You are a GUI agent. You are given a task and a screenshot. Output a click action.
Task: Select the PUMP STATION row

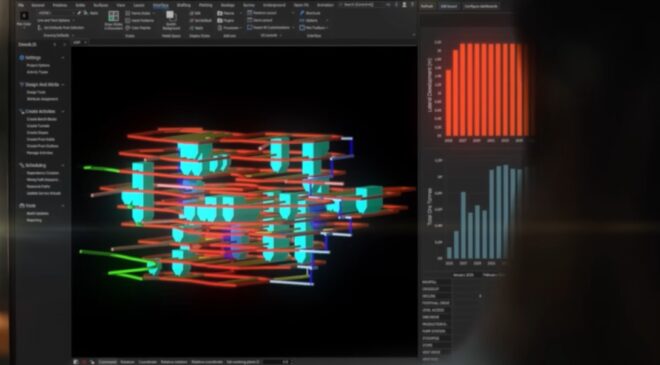pos(436,331)
